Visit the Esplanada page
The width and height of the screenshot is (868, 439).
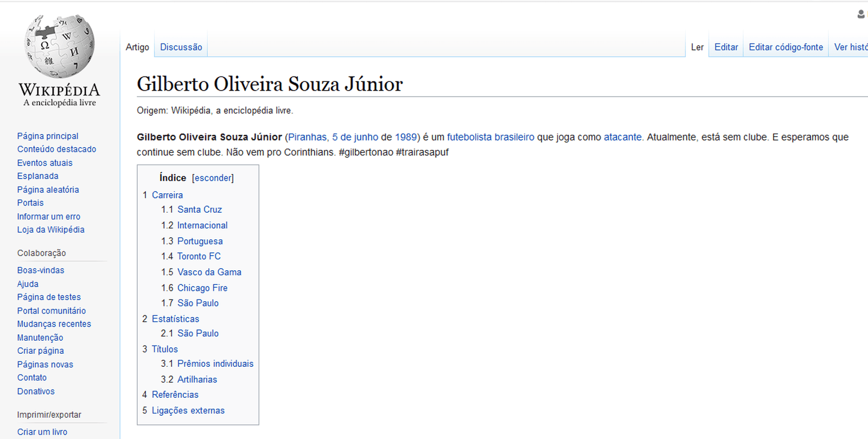(x=37, y=176)
